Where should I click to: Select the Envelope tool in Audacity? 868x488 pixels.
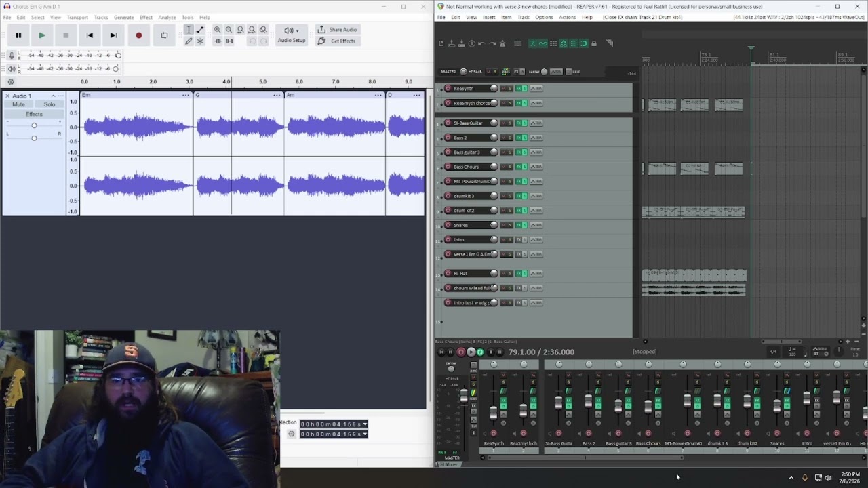click(x=200, y=30)
